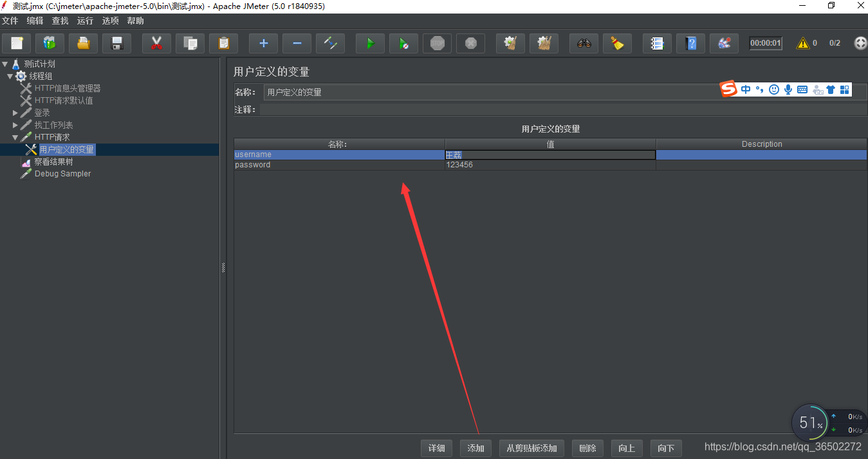Select HTTP请求默认值 in the tree
The image size is (868, 459).
[64, 100]
